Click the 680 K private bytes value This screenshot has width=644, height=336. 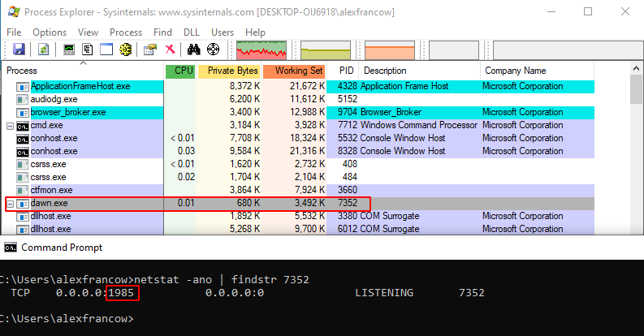[x=248, y=203]
